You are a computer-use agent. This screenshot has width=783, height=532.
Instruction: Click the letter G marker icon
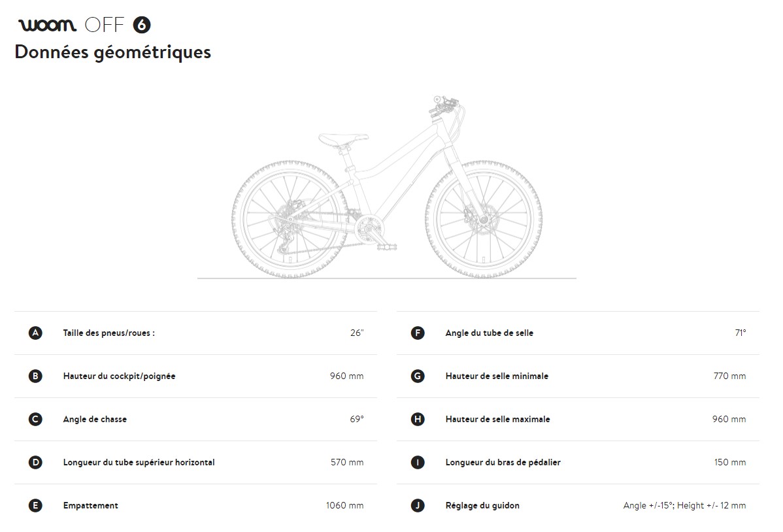[x=418, y=376]
